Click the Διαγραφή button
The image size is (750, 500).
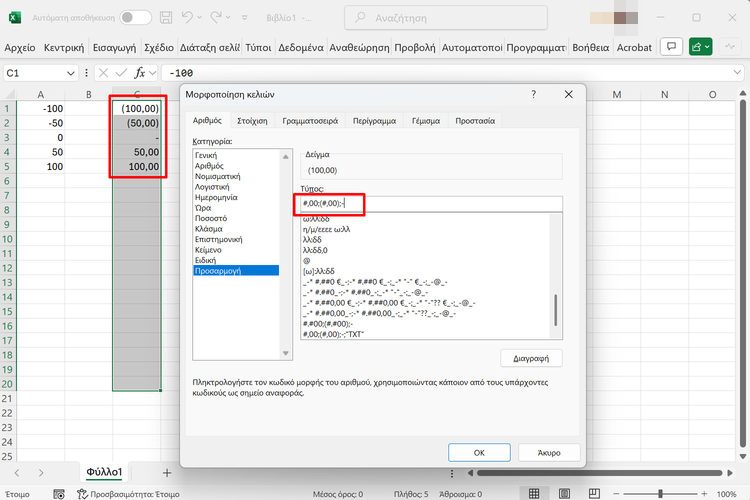[x=531, y=358]
